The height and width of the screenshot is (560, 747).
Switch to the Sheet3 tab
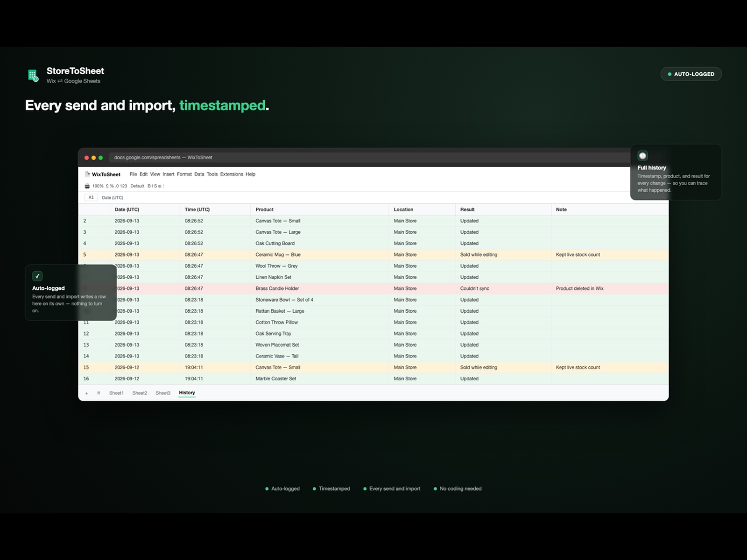coord(163,393)
